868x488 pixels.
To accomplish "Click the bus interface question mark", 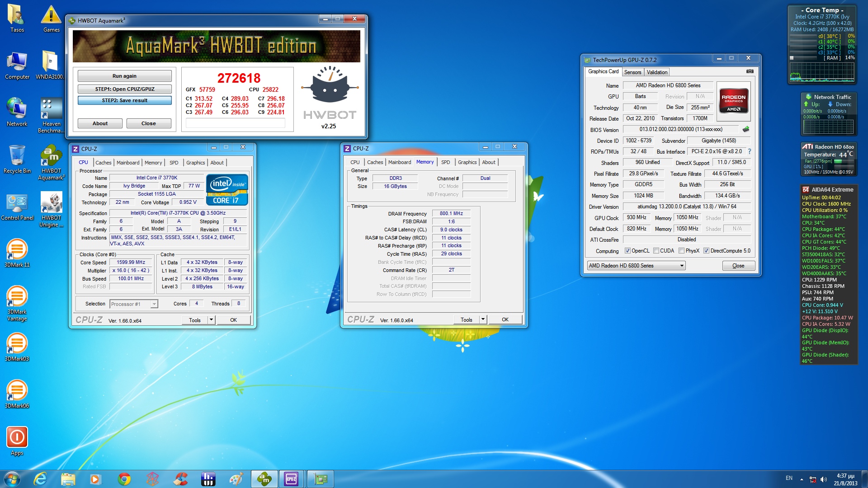I will 749,151.
